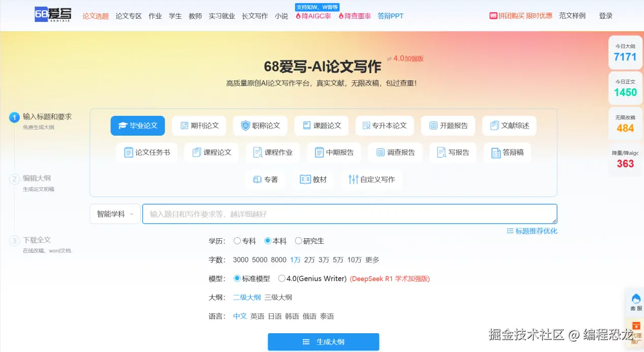
Task: Set word count to 8000
Action: [x=278, y=260]
